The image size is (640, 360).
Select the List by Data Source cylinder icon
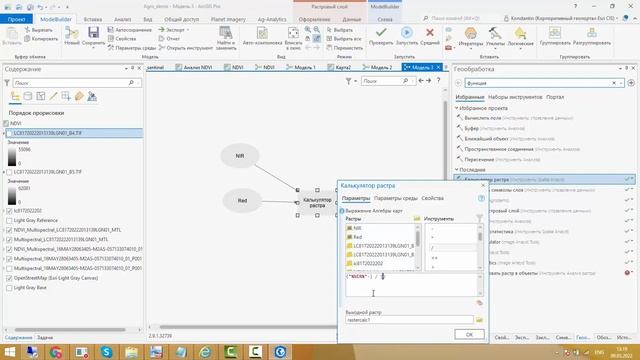(x=28, y=96)
